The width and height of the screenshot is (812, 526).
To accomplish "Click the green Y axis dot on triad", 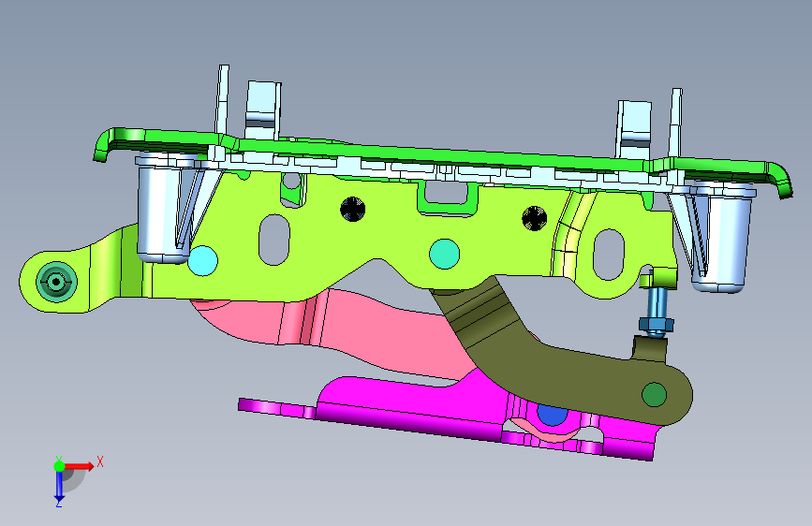I will click(59, 466).
